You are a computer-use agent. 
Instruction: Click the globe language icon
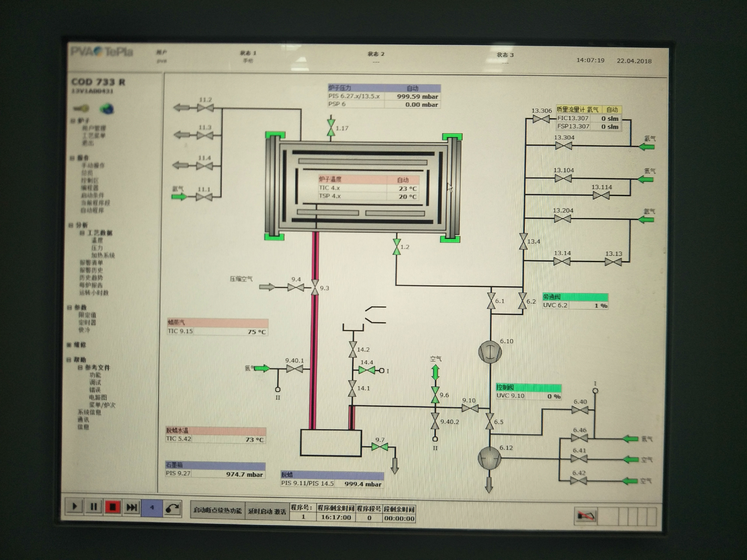click(x=107, y=109)
